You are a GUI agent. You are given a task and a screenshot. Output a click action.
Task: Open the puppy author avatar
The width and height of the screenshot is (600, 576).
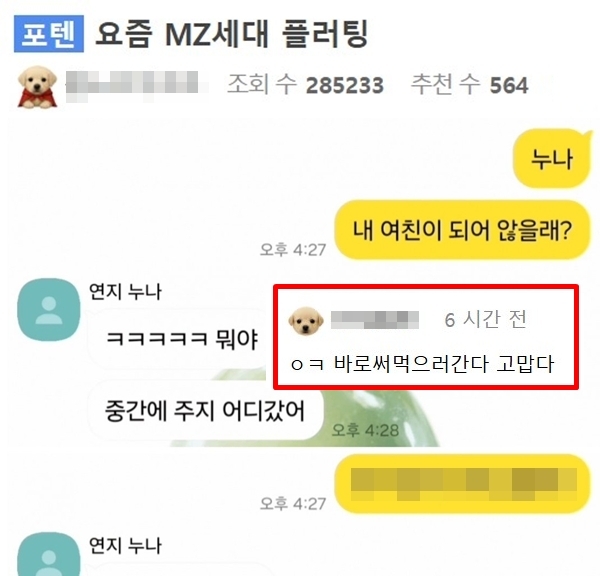tap(37, 87)
